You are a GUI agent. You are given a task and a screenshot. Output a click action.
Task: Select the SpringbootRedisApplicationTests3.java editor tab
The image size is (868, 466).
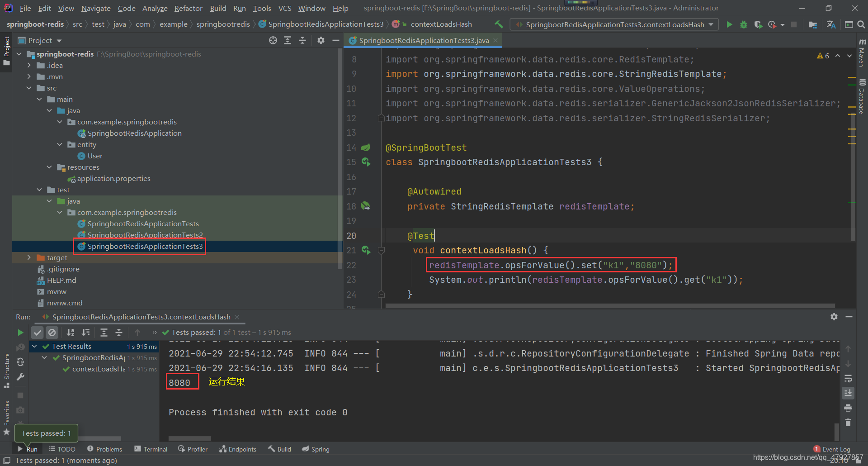[x=423, y=40]
